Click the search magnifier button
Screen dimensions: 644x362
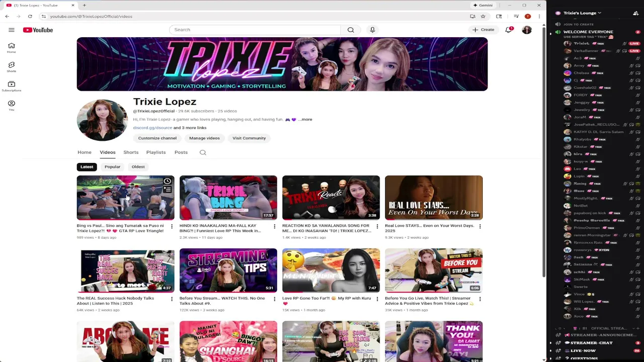[x=351, y=30]
